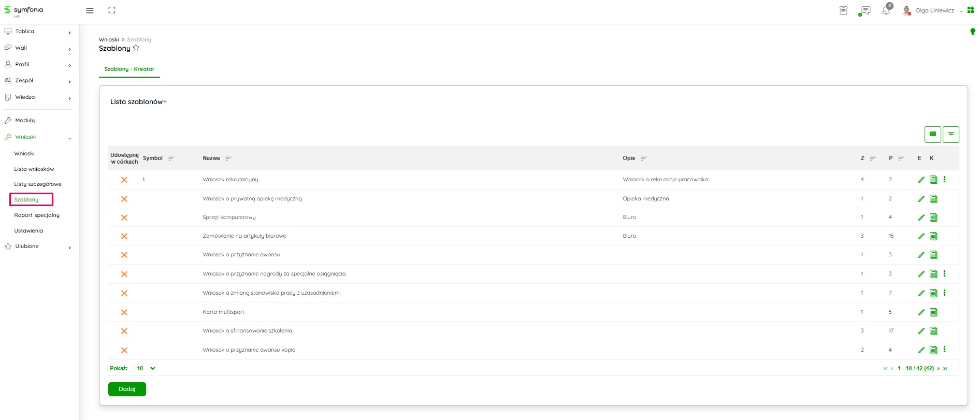Toggle fullscreen mode icon
Viewport: 980px width, 420px height.
(112, 10)
